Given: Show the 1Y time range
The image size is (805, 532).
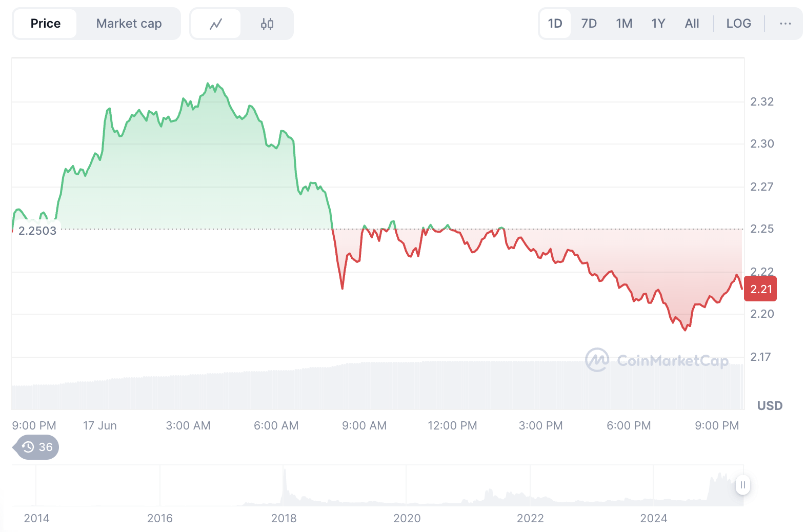Looking at the screenshot, I should point(658,24).
